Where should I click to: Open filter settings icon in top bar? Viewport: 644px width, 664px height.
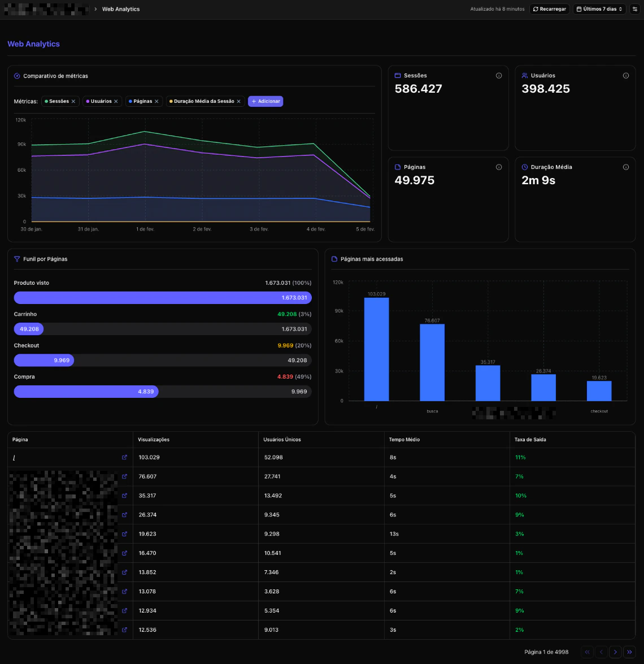tap(635, 9)
